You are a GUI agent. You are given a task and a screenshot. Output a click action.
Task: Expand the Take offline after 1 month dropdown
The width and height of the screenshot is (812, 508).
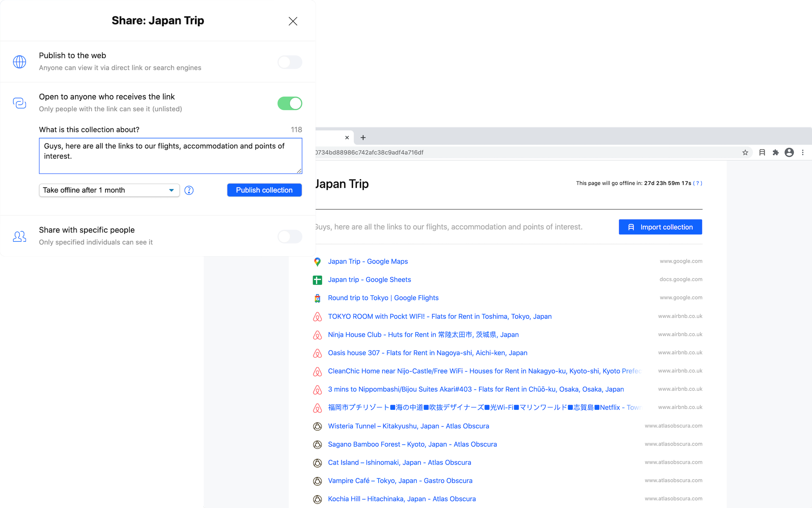pyautogui.click(x=109, y=190)
